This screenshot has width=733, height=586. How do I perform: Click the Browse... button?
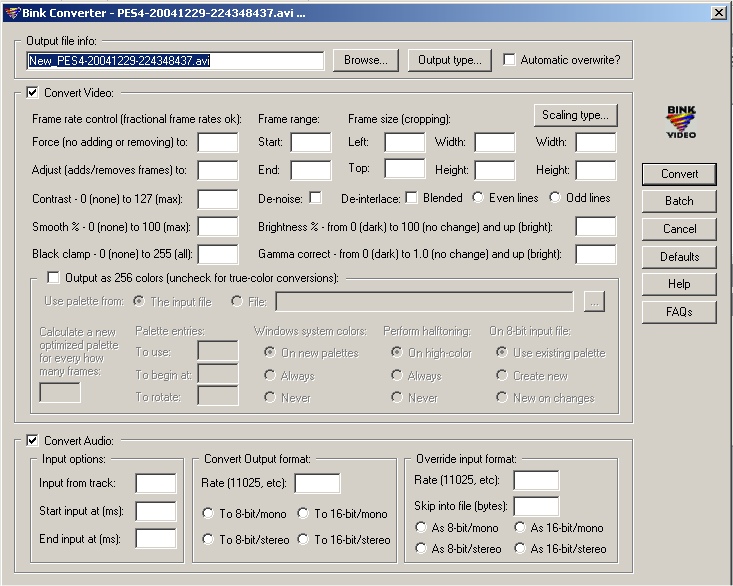point(366,60)
